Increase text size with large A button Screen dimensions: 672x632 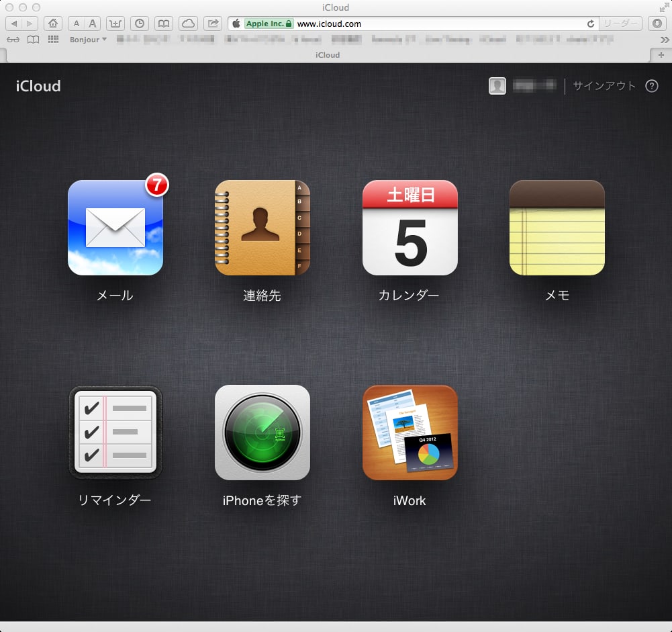point(92,24)
